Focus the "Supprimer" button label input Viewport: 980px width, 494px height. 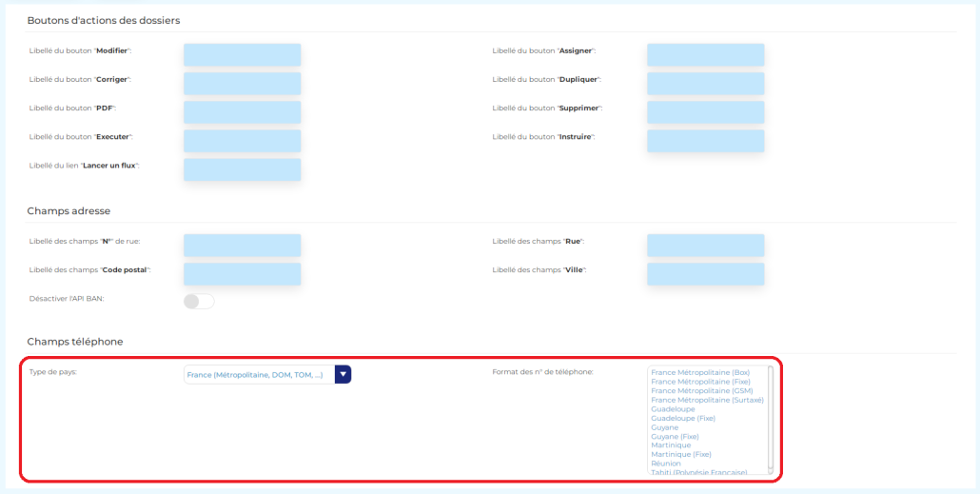[705, 112]
